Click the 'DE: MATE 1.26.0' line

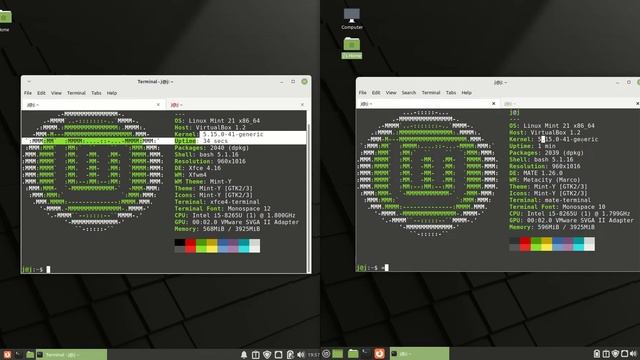click(x=536, y=173)
